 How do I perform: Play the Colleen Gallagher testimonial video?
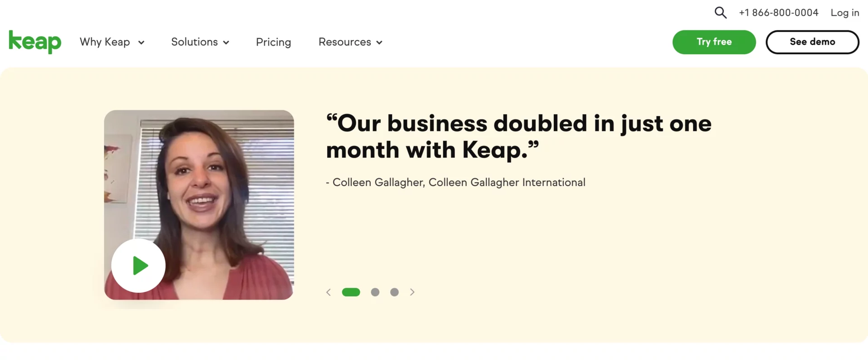click(138, 266)
